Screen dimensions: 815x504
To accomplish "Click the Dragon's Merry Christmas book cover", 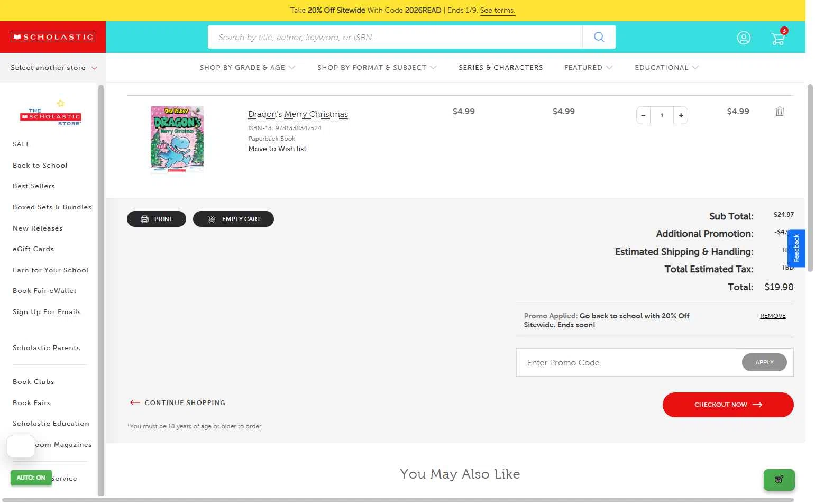I will tap(177, 140).
